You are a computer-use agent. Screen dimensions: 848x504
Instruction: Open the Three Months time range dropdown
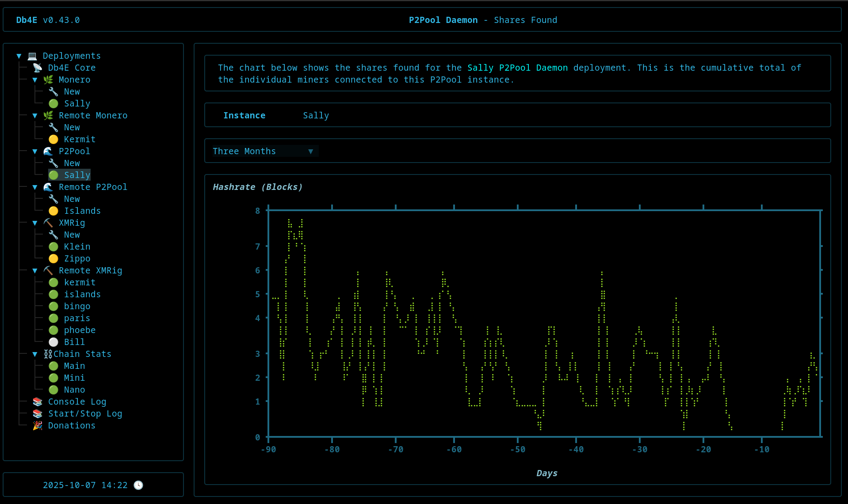[x=263, y=151]
